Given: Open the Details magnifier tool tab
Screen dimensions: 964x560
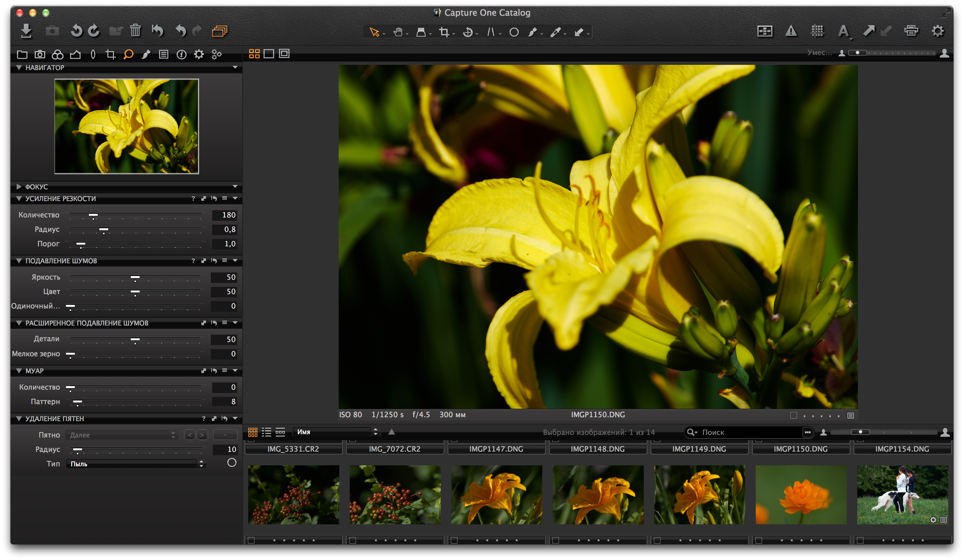Looking at the screenshot, I should [128, 54].
